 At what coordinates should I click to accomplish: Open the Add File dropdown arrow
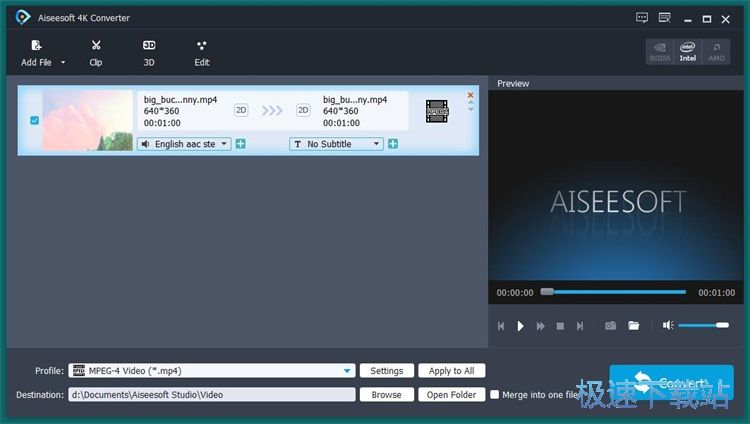(63, 62)
